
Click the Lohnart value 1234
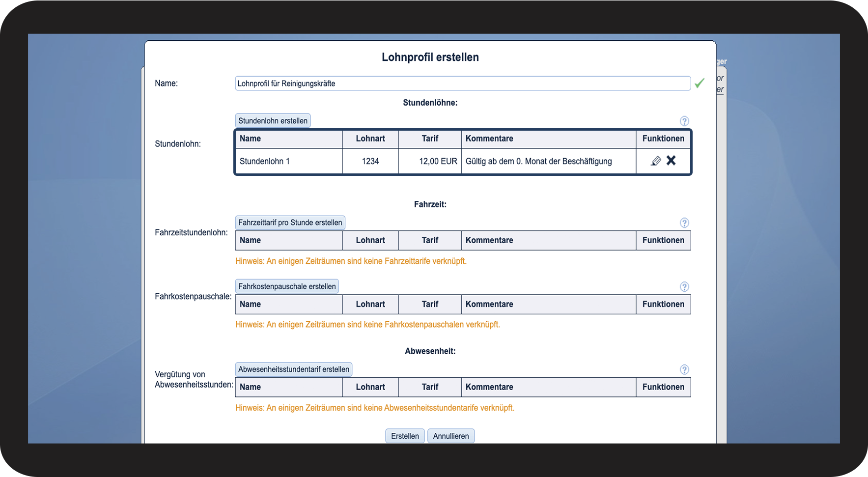(x=370, y=161)
